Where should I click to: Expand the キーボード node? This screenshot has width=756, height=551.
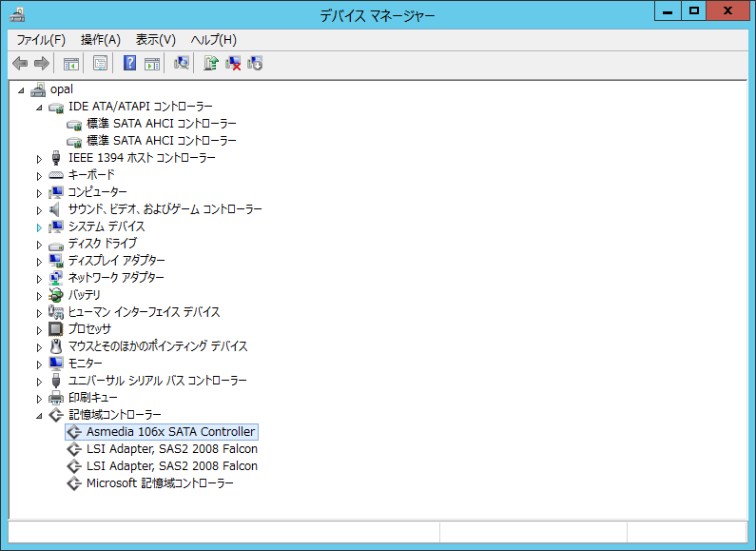tap(39, 176)
